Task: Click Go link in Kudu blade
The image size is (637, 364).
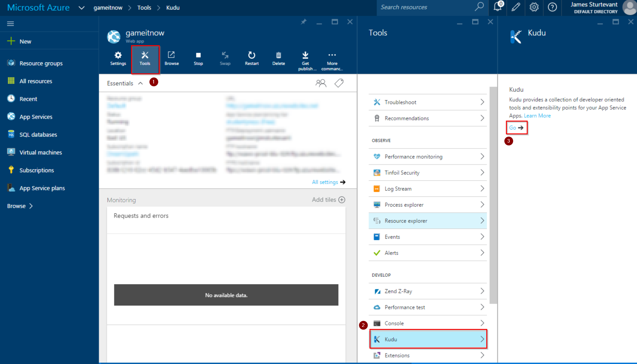Action: click(x=516, y=128)
